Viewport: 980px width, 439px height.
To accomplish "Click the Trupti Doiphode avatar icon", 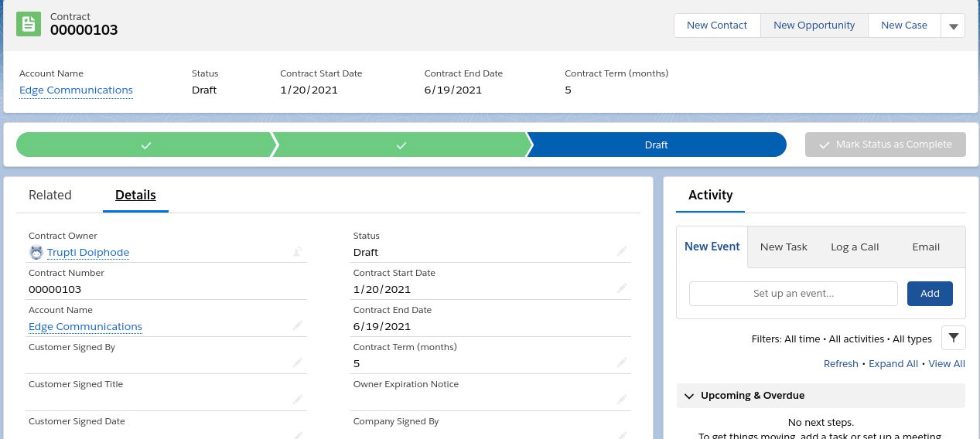I will pos(36,253).
